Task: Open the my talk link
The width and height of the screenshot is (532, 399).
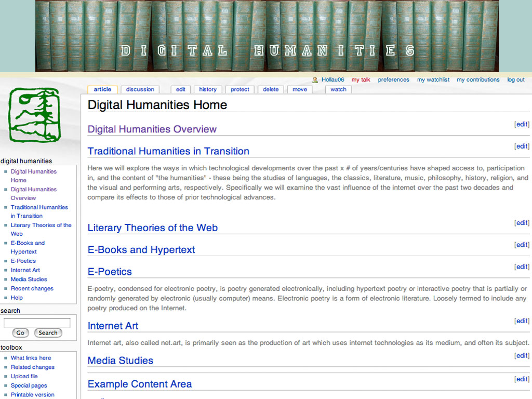Action: tap(361, 79)
